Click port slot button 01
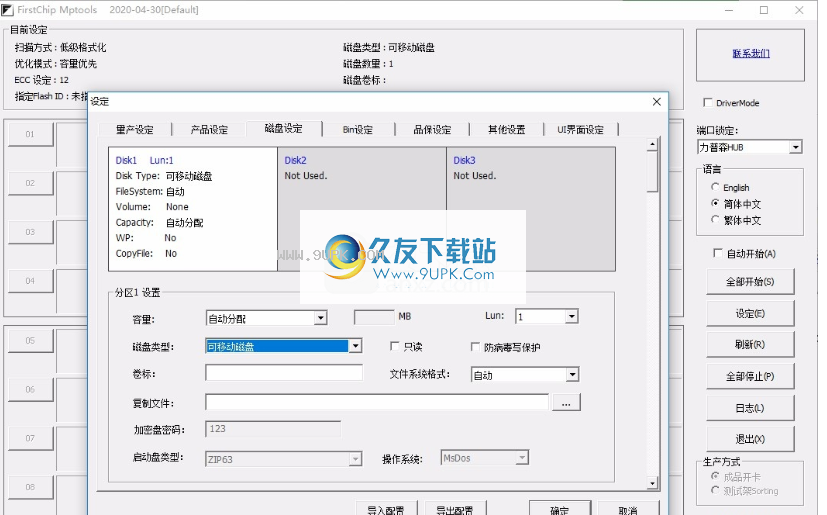Screen dimensions: 827x515 [x=31, y=134]
